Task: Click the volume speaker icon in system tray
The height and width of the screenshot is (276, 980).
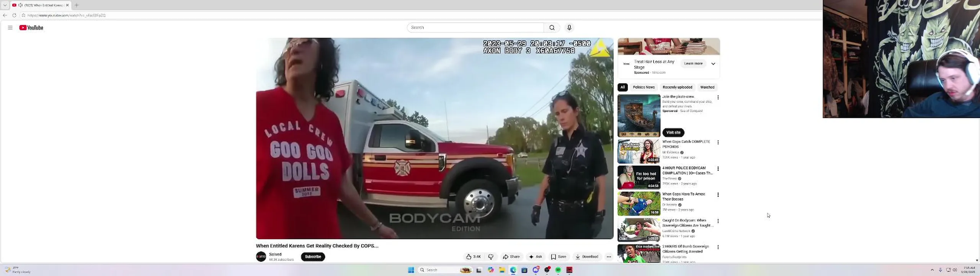Action: click(x=955, y=270)
